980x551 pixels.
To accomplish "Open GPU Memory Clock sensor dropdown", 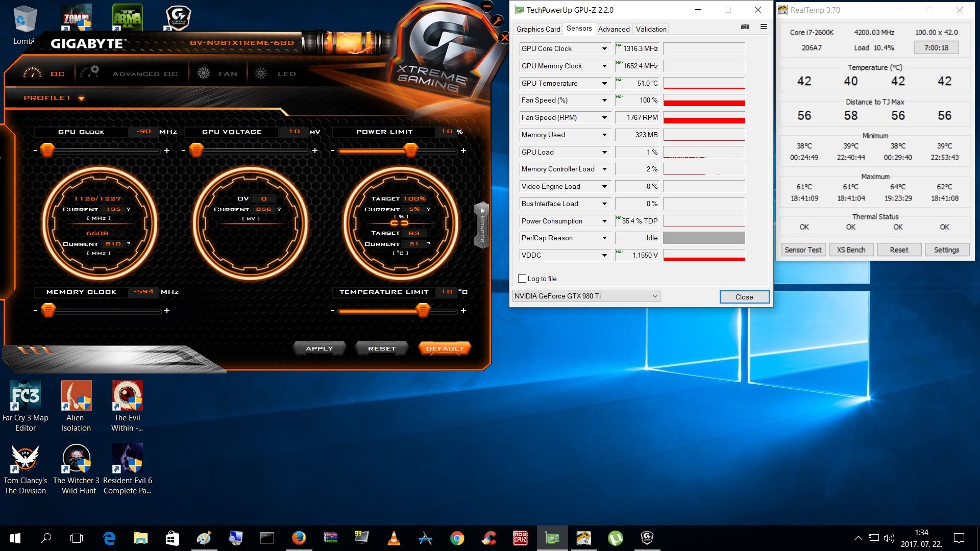I will (x=604, y=66).
